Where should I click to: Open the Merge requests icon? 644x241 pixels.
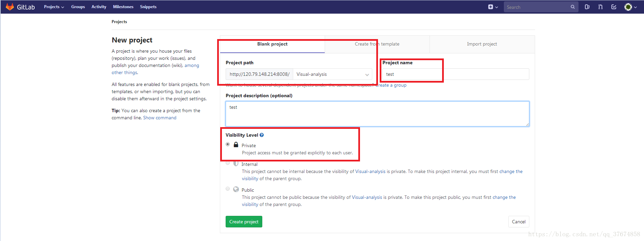(x=601, y=7)
